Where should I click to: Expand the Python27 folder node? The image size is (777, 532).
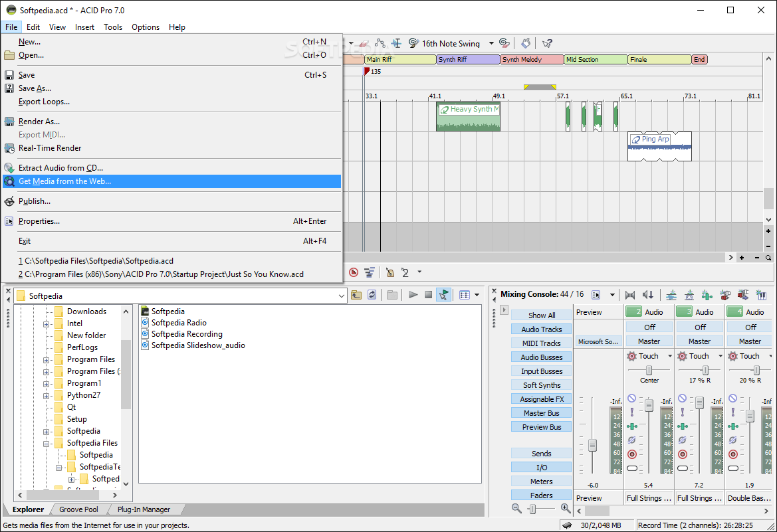[x=46, y=396]
